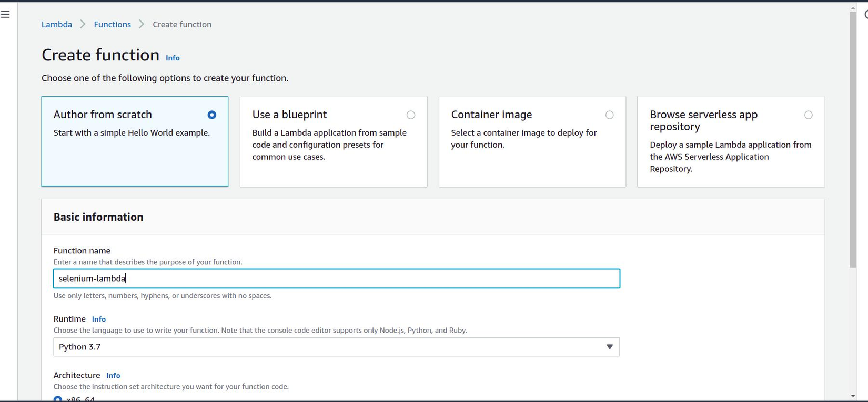Click the scrollbar up arrow

(853, 8)
